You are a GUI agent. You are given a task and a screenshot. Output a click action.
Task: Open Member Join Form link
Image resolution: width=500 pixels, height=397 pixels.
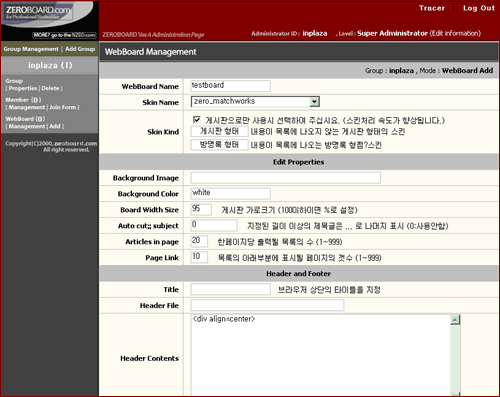63,107
